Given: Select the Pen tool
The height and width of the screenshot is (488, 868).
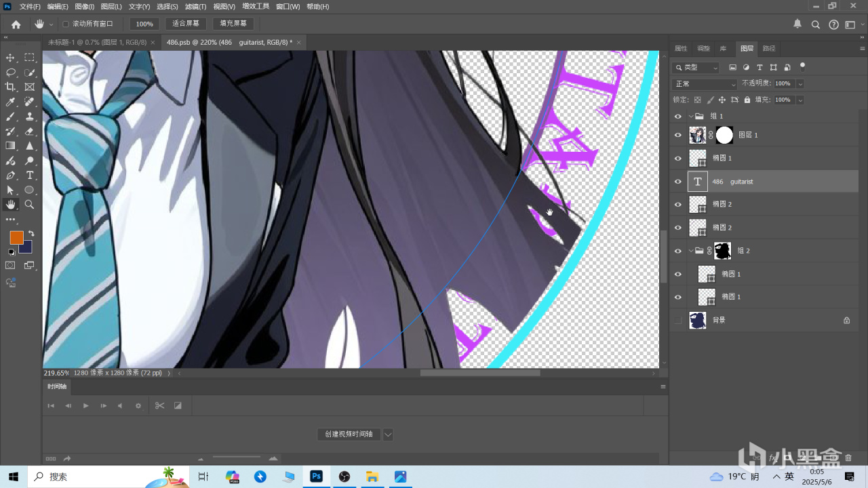Looking at the screenshot, I should 10,176.
